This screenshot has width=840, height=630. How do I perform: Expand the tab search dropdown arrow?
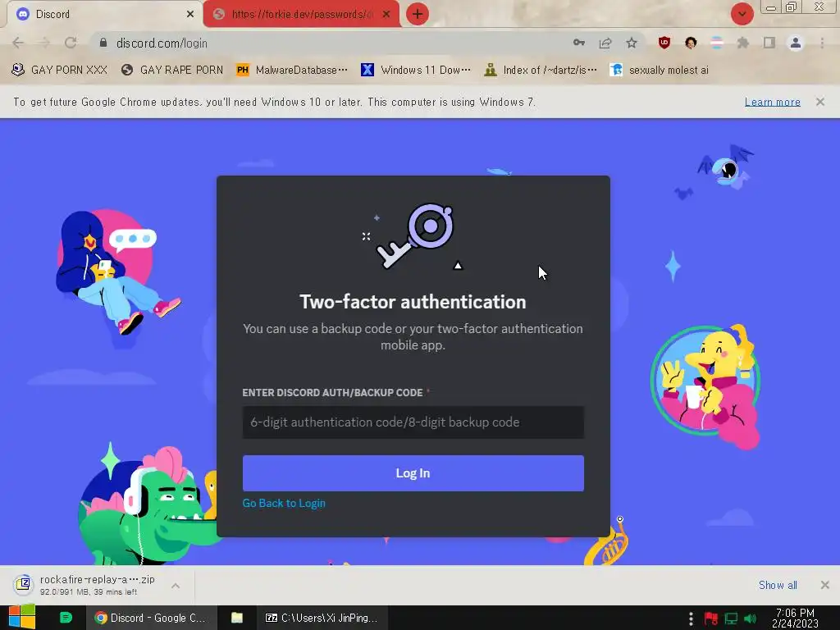point(742,14)
